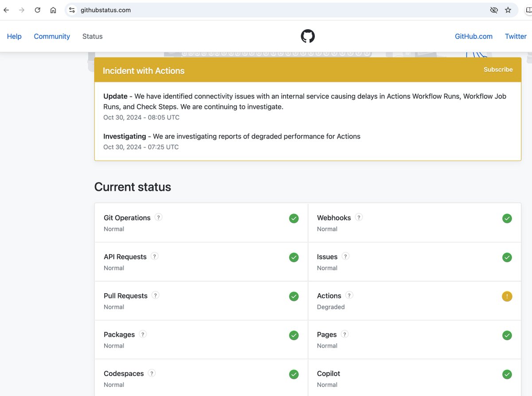Click the timestamp Oct 30, 2024 - 07:25 UTC

[141, 147]
